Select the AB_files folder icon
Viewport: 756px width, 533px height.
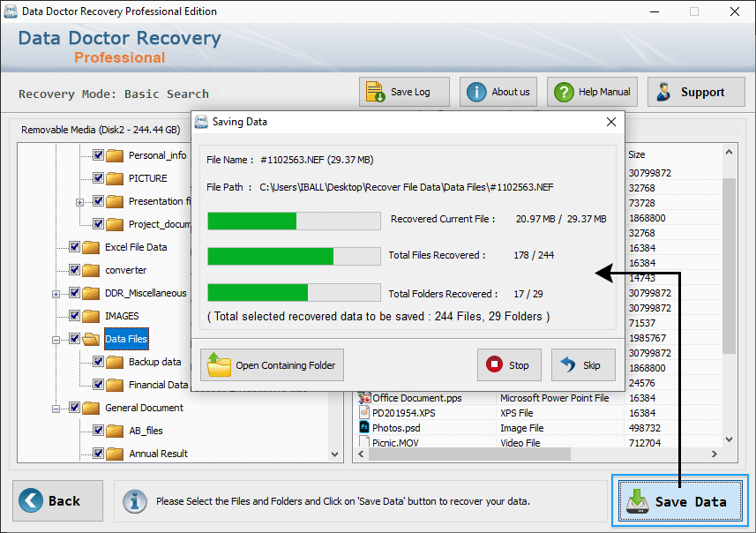click(115, 431)
